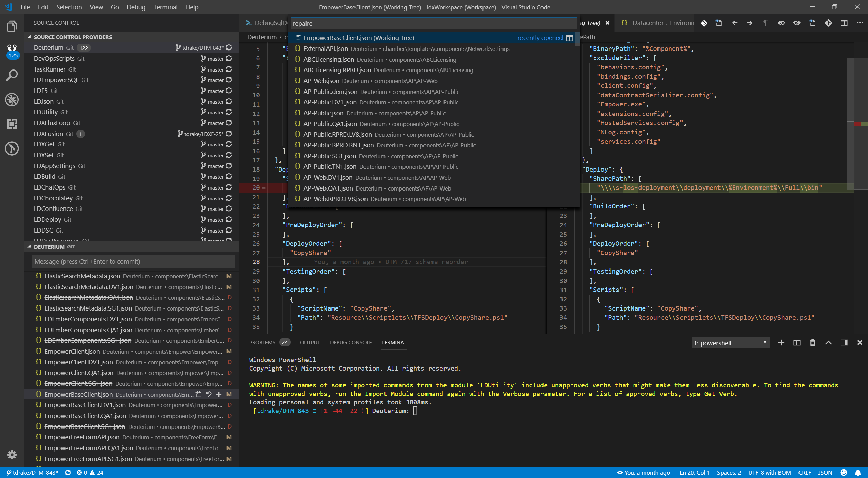Select EmpowerBaseClient.json from quick open list

click(358, 38)
